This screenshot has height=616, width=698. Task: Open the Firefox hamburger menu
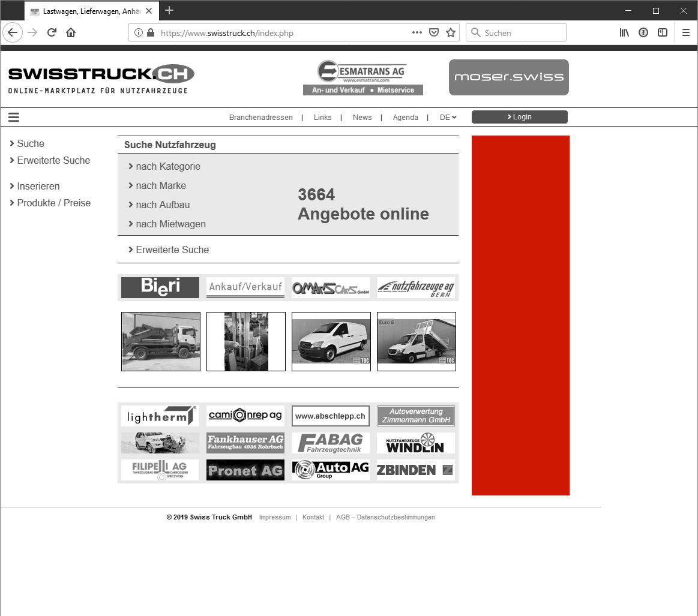685,32
